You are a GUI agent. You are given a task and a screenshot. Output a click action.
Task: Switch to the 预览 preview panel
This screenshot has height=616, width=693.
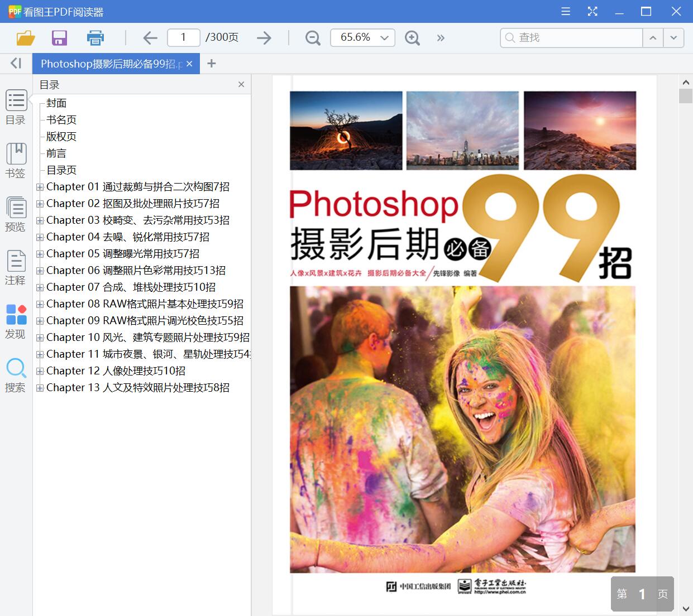[x=16, y=214]
